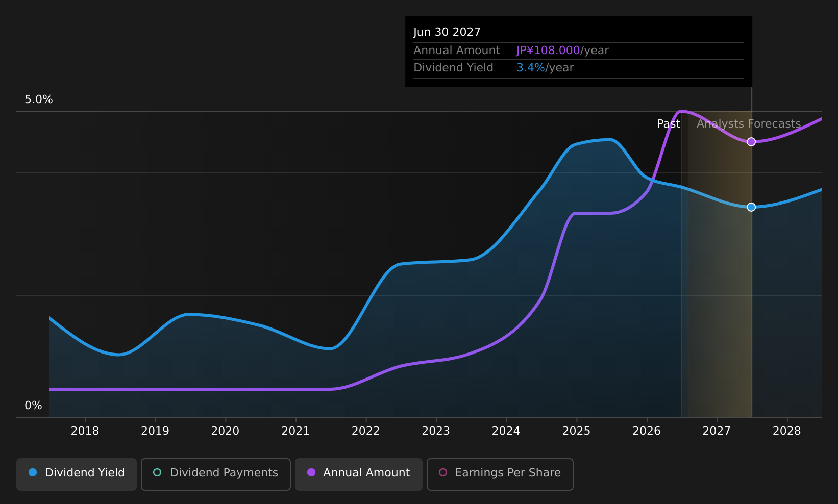Click the 2027 x-axis label
Screen dimensions: 838x504
tap(717, 431)
